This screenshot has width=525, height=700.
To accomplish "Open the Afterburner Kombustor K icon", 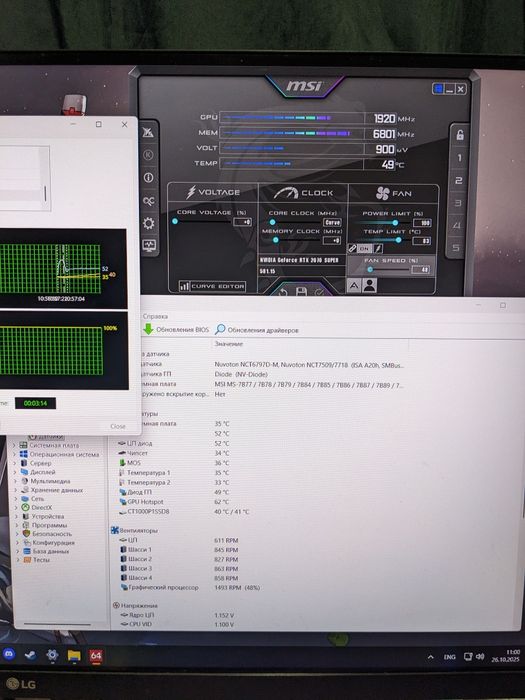I will pos(148,155).
